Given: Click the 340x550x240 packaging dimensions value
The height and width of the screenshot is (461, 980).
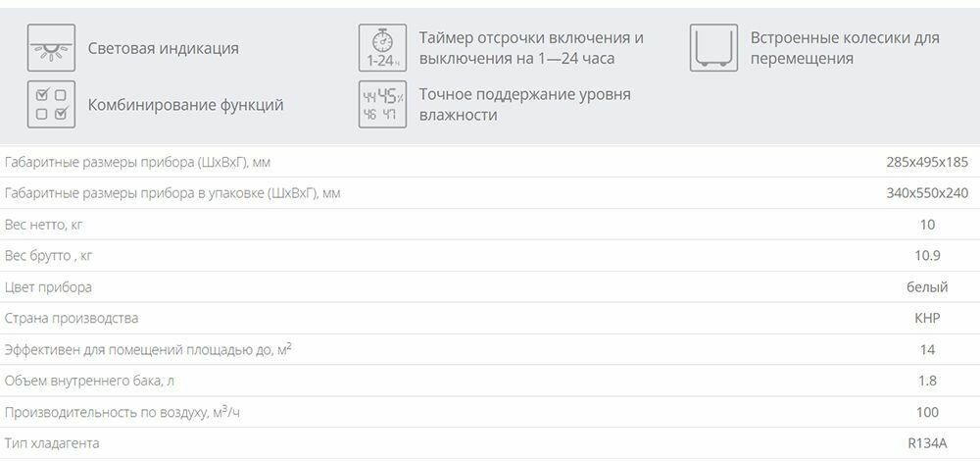Looking at the screenshot, I should [x=926, y=193].
